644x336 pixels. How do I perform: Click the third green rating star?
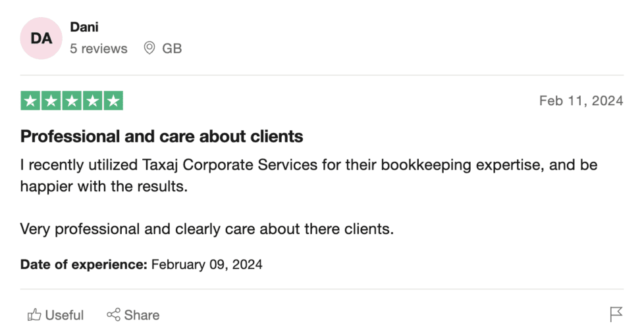72,101
